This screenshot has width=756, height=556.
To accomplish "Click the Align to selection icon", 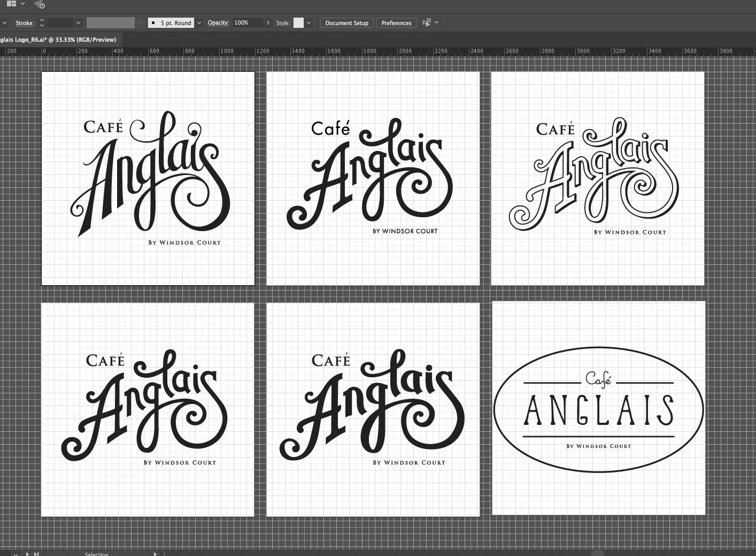I will coord(426,22).
